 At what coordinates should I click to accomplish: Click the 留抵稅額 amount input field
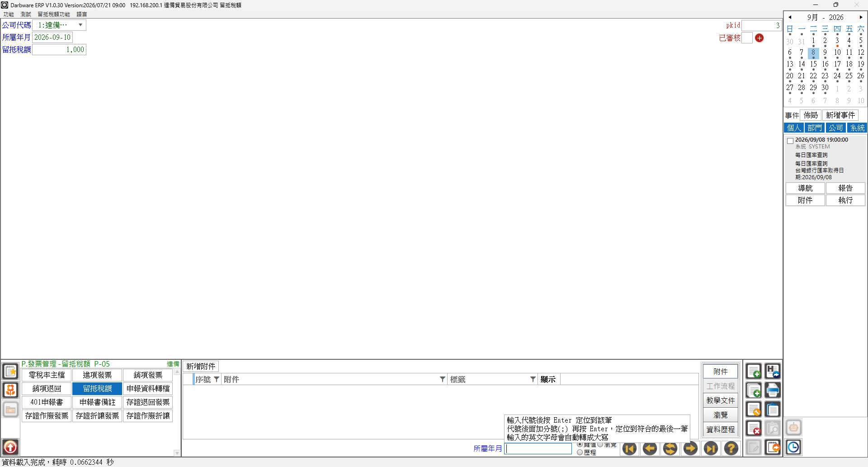pos(59,50)
